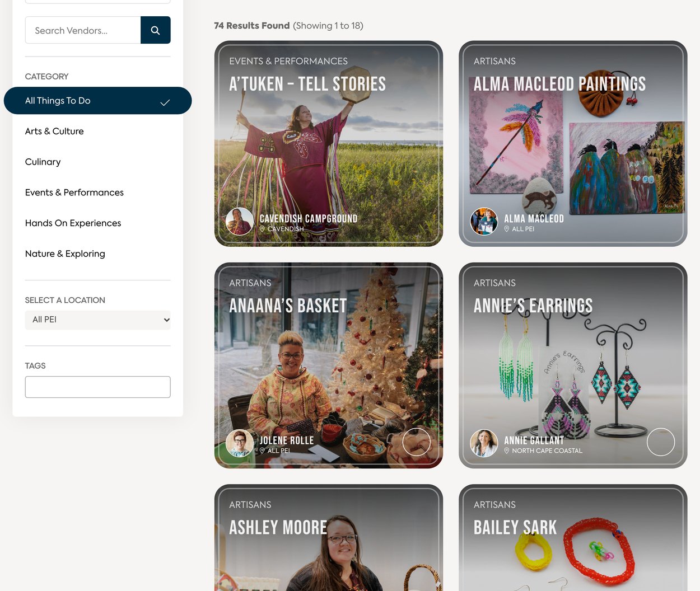This screenshot has width=700, height=591.
Task: Click the Annie Gallant vendor name
Action: (534, 440)
